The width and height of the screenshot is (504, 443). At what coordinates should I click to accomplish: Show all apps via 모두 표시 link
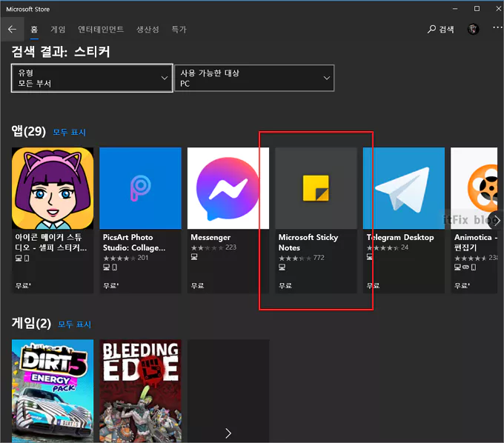[69, 133]
